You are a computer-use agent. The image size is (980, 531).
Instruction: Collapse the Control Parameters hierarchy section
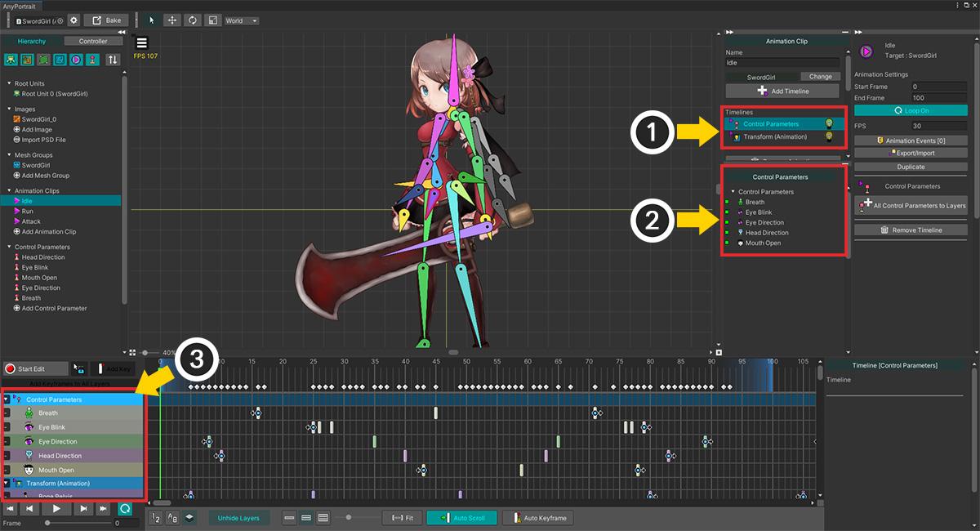coord(9,247)
